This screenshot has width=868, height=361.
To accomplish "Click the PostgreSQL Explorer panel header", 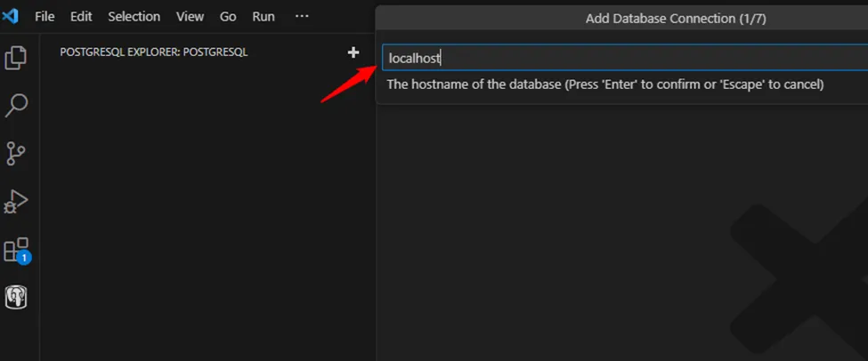I will point(153,52).
